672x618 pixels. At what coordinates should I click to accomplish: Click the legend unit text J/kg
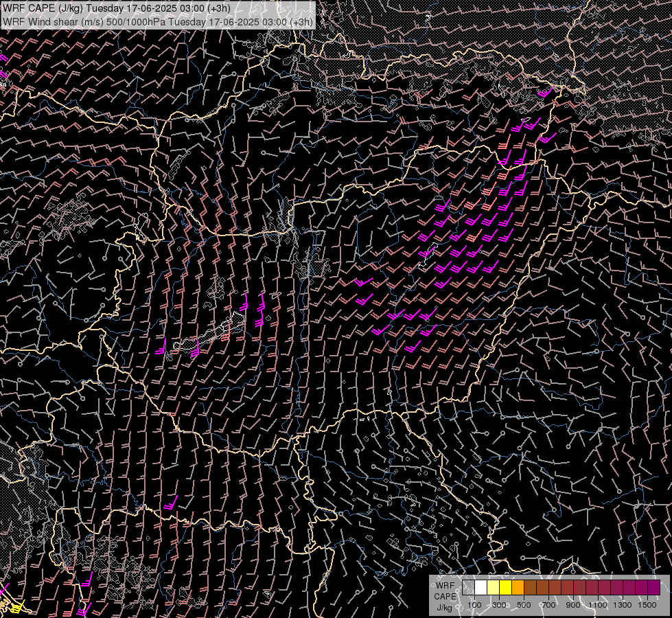pos(444,608)
